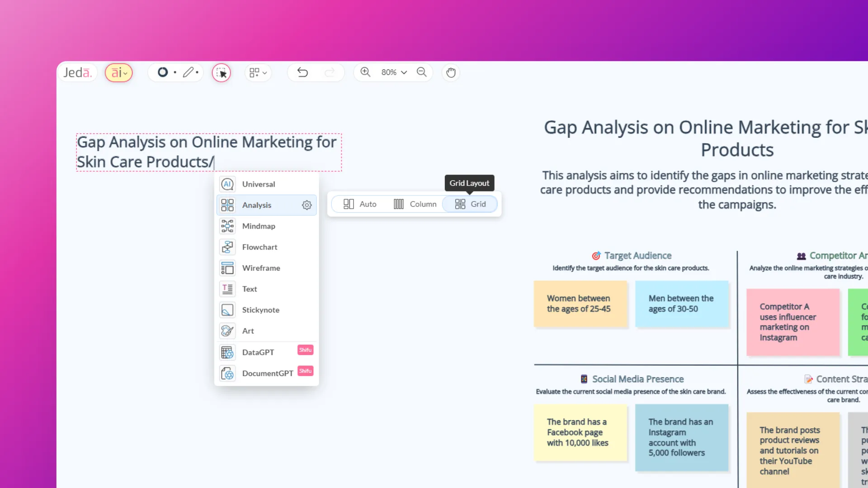Select the Art palette option
Screen dimensions: 868x488
pos(248,331)
